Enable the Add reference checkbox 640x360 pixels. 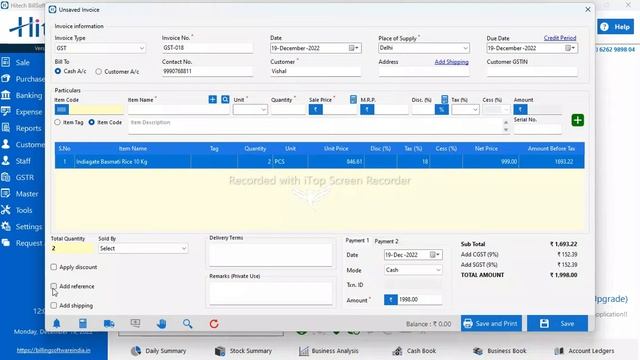coord(54,286)
